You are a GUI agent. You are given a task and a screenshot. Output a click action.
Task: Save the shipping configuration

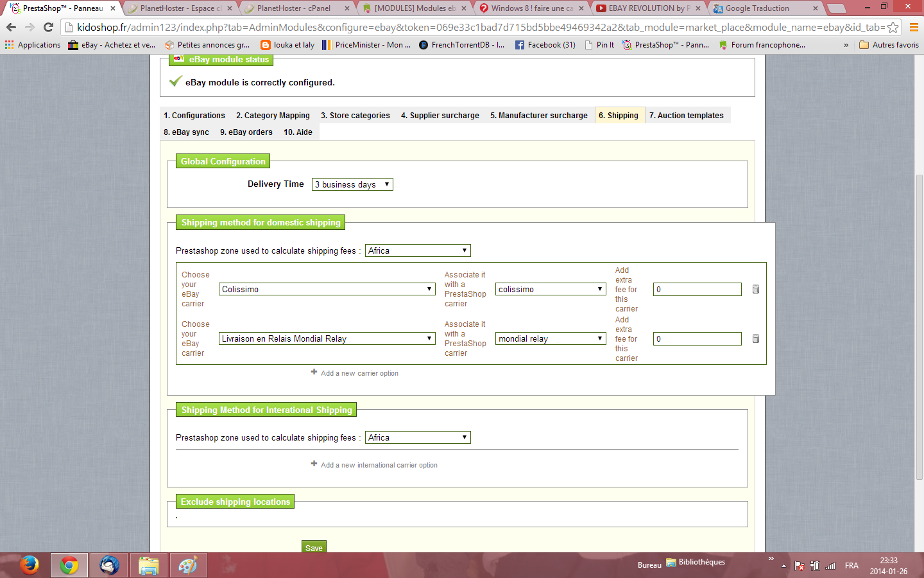[314, 547]
